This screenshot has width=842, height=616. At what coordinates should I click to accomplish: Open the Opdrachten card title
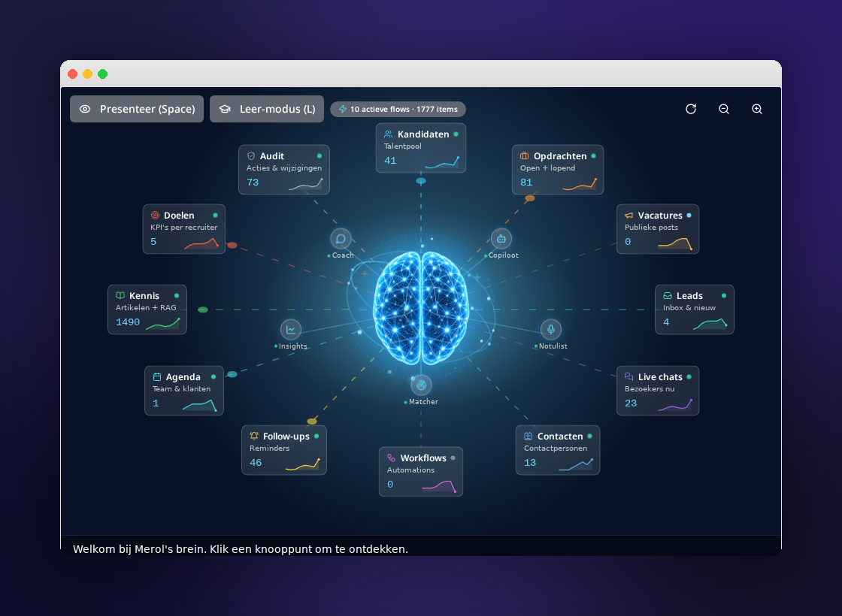[560, 156]
